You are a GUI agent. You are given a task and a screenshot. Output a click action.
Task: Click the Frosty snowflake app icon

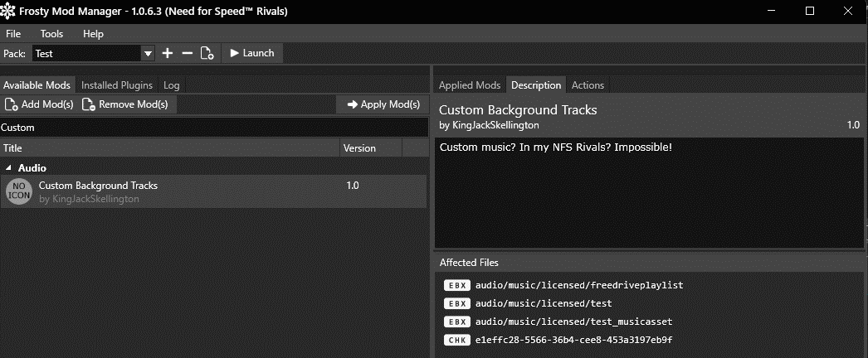click(7, 11)
